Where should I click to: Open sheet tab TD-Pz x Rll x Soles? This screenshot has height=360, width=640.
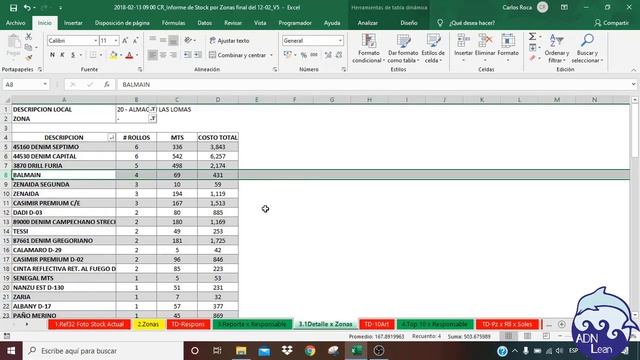pos(507,324)
